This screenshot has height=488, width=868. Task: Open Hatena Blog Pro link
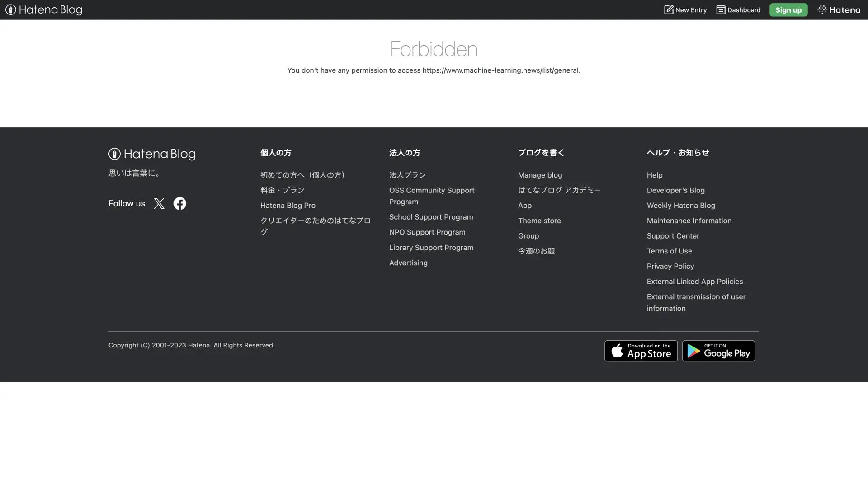(288, 205)
